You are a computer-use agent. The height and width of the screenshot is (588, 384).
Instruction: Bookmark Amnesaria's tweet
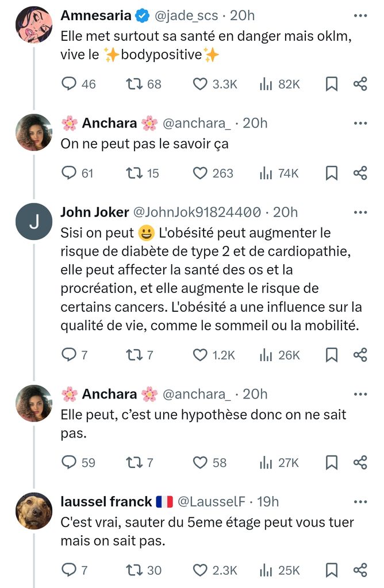331,84
